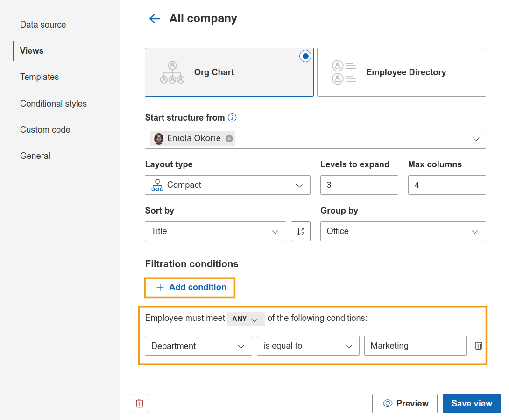The width and height of the screenshot is (509, 420).
Task: Click the 'Levels to expand' label
Action: (355, 164)
